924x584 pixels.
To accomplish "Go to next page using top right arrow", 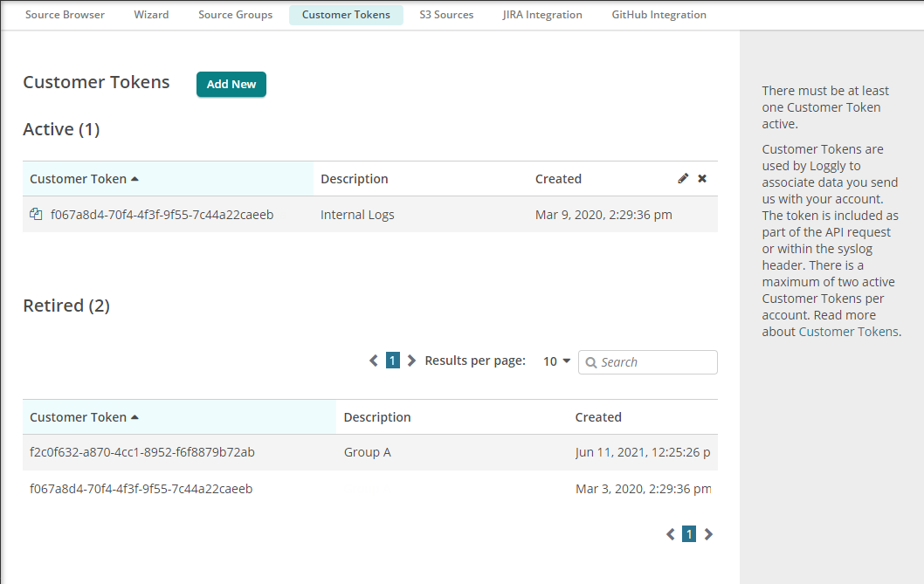I will 412,361.
